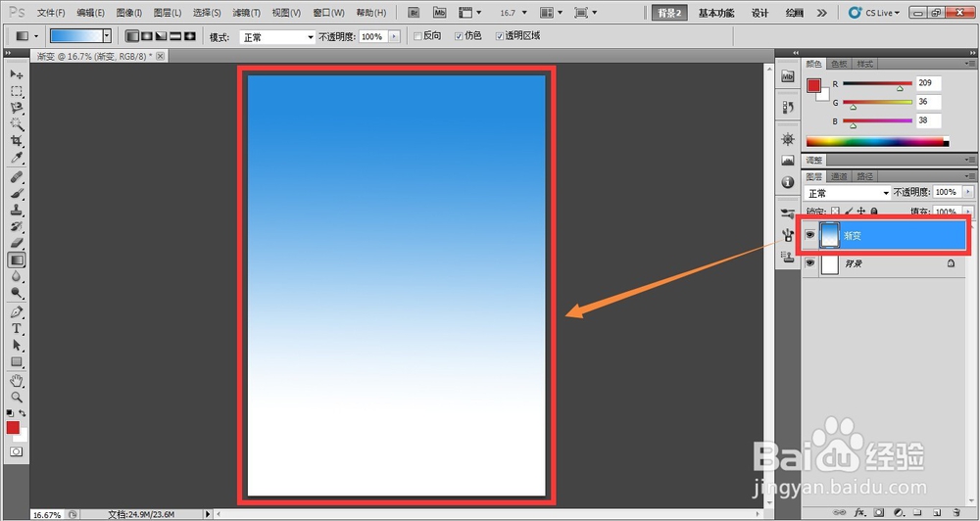This screenshot has height=521, width=980.
Task: Select the Blur tool
Action: [17, 276]
